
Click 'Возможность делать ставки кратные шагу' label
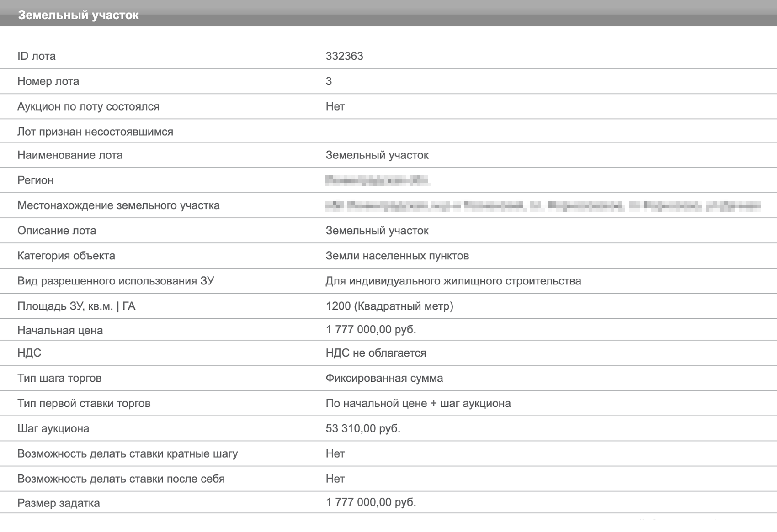coord(128,453)
